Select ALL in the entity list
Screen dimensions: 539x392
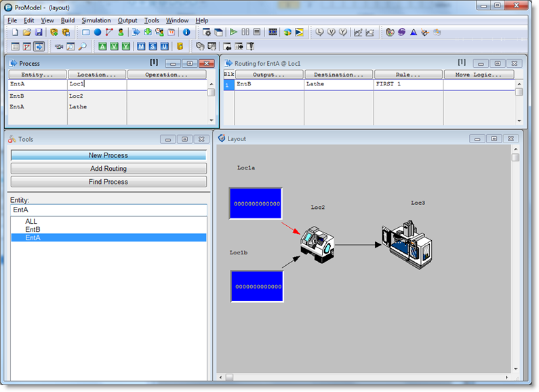(x=108, y=222)
